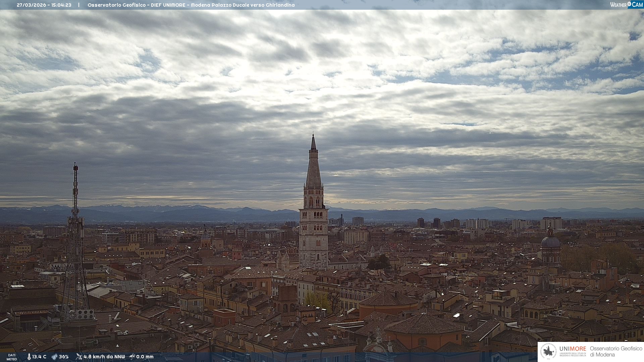Click the 27/03/2026 15:04:23 timestamp

click(44, 5)
